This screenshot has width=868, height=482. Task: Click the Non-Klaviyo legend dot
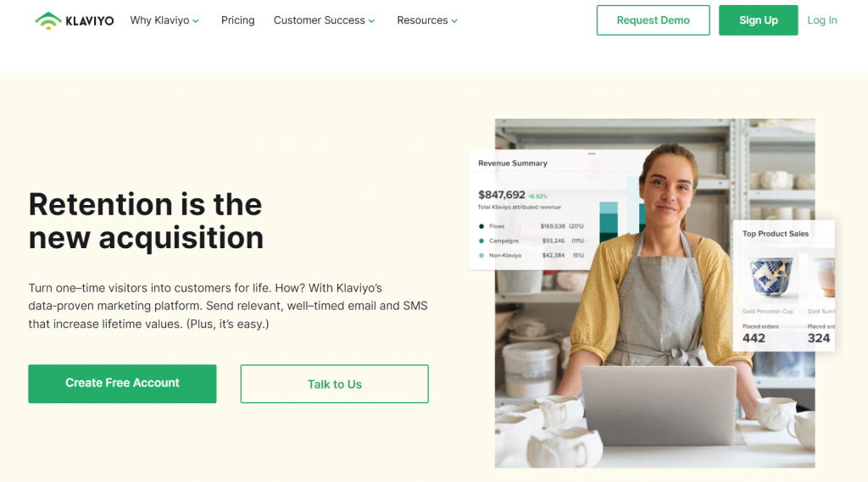tap(481, 255)
